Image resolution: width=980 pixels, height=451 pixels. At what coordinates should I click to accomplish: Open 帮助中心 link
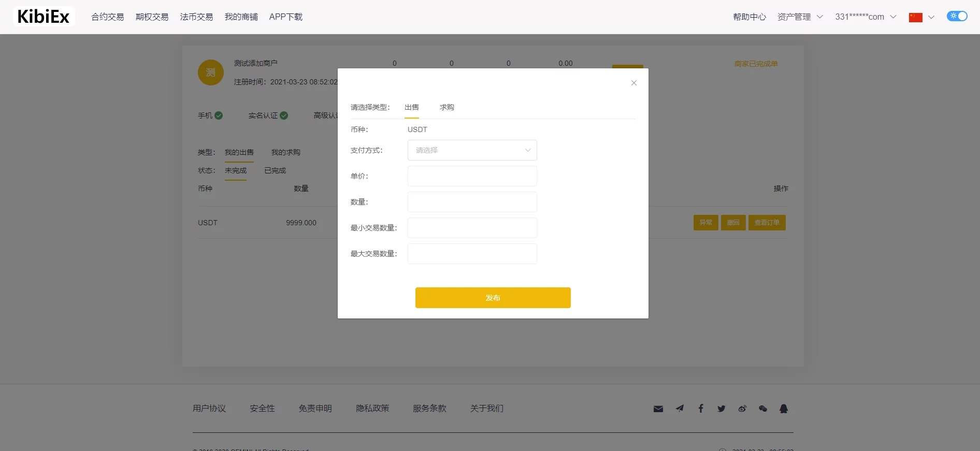pyautogui.click(x=750, y=17)
